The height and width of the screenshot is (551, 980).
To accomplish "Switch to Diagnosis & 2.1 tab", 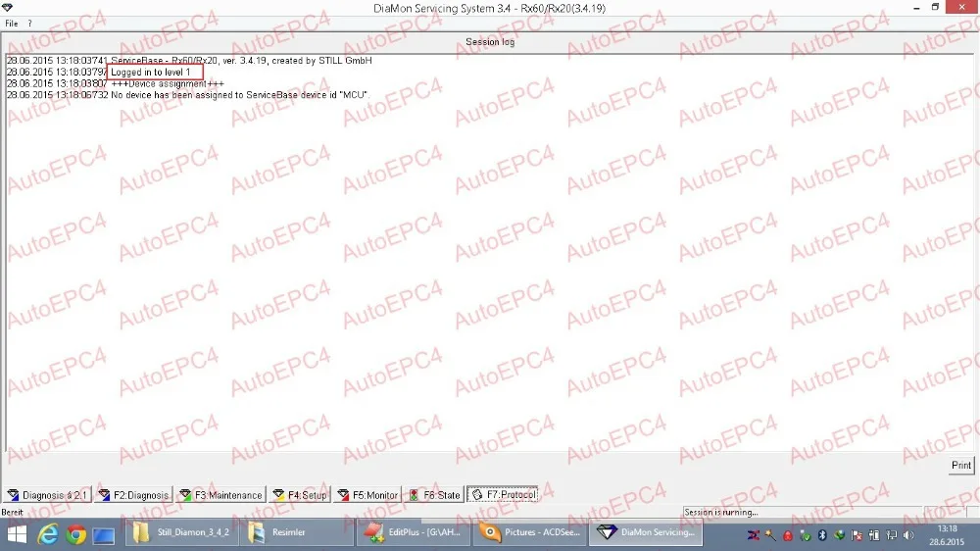I will tap(48, 495).
